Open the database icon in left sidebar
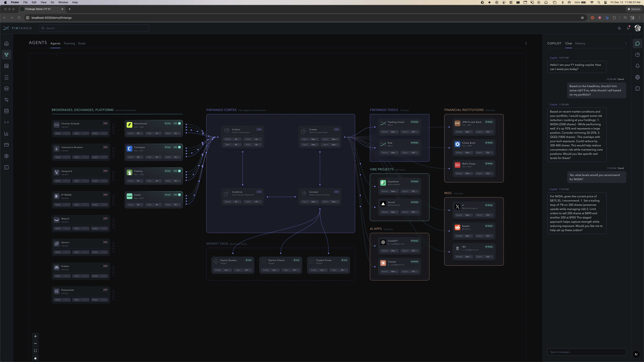The image size is (644, 362). coord(7,111)
